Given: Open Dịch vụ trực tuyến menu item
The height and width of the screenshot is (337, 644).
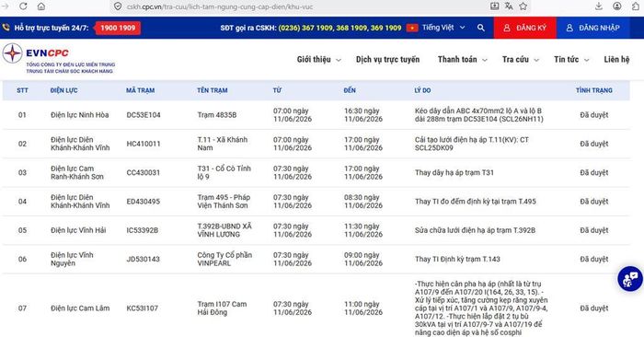Looking at the screenshot, I should point(387,60).
